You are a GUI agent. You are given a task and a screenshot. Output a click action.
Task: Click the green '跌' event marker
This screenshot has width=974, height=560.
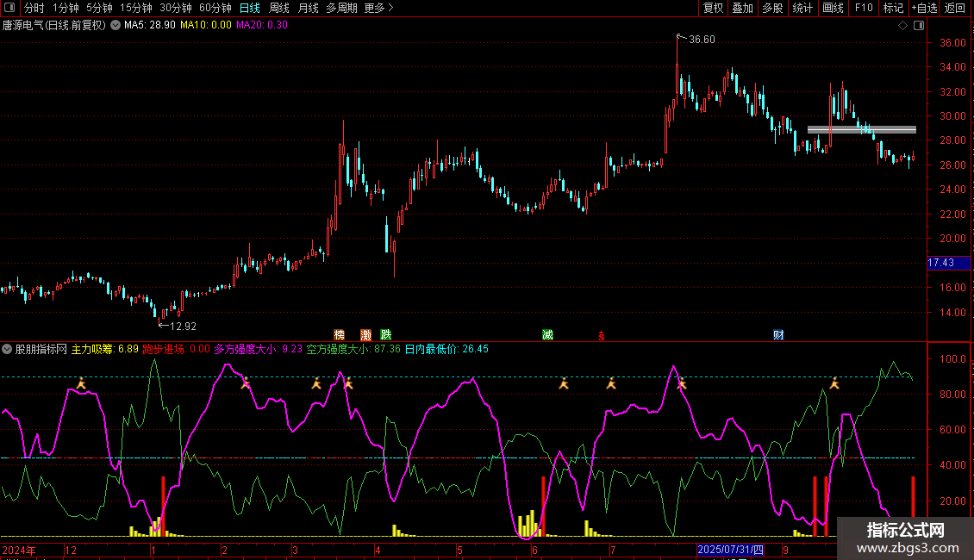click(x=386, y=334)
